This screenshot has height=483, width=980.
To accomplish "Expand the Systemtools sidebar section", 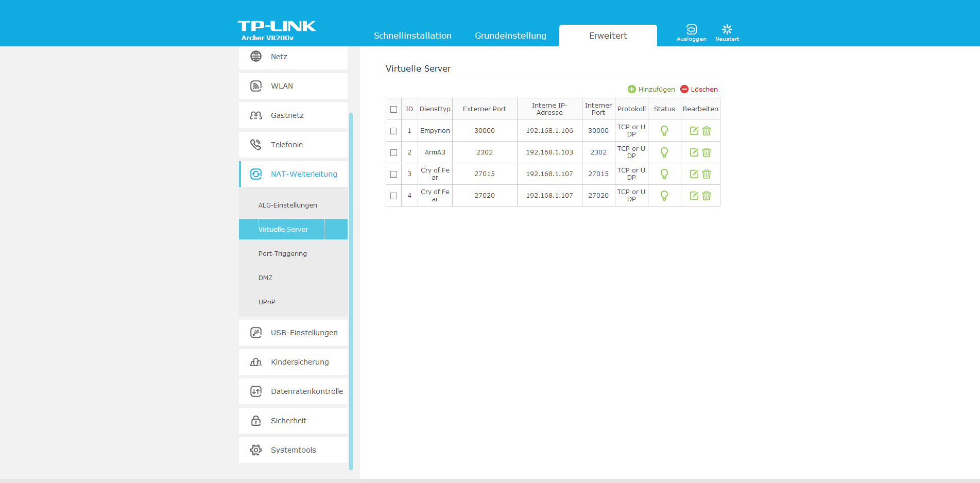I will (x=293, y=450).
